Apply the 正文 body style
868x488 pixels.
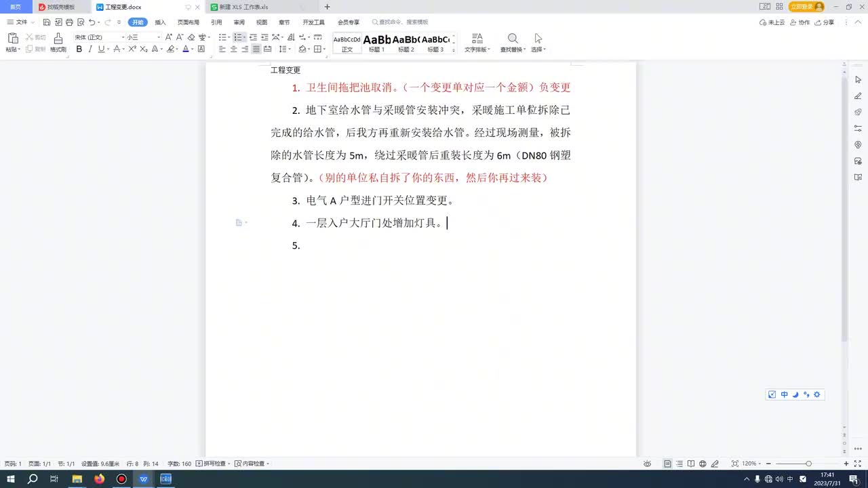(x=347, y=43)
